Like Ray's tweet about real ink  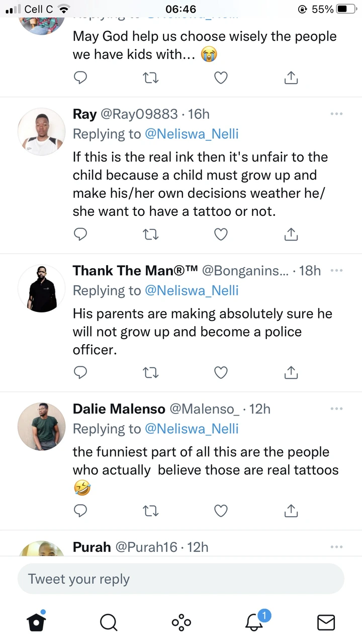pyautogui.click(x=221, y=234)
